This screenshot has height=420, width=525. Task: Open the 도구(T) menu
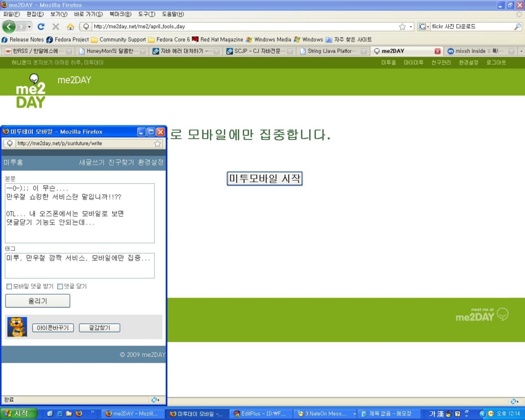point(147,14)
